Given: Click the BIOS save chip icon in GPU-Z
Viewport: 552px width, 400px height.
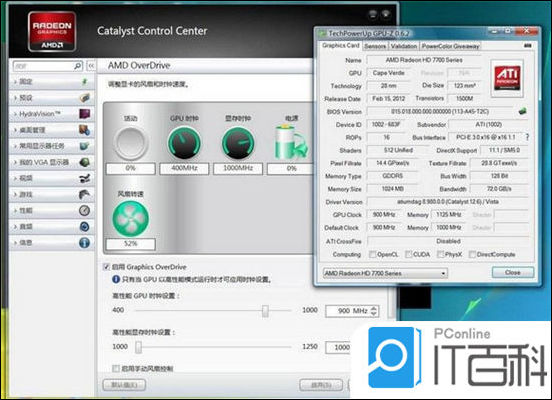Looking at the screenshot, I should (522, 111).
